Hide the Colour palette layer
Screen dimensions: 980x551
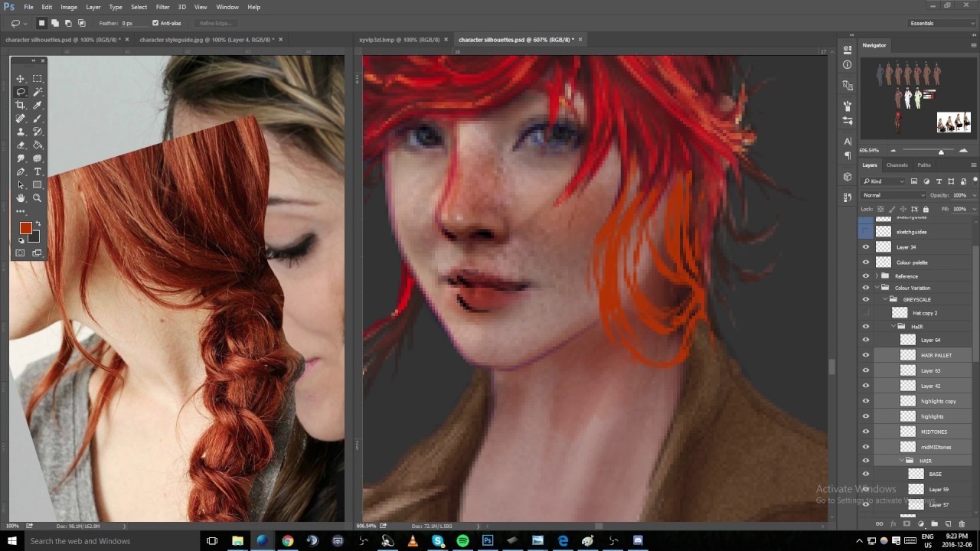tap(866, 262)
